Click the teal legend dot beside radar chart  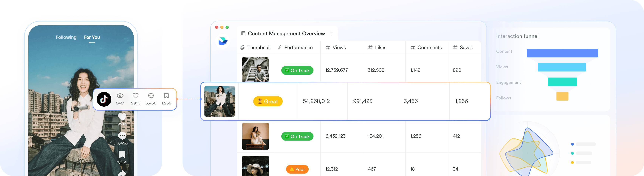coord(572,154)
